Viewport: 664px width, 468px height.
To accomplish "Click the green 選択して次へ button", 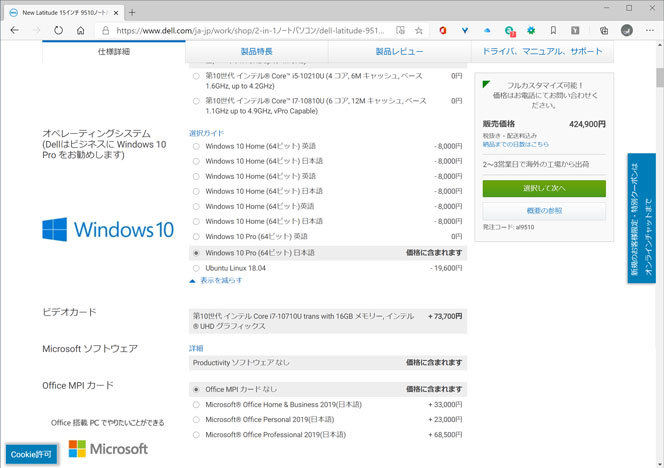I will [x=544, y=188].
